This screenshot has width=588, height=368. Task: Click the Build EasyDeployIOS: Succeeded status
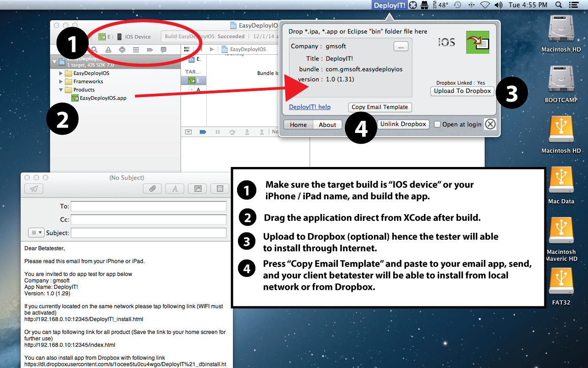205,37
